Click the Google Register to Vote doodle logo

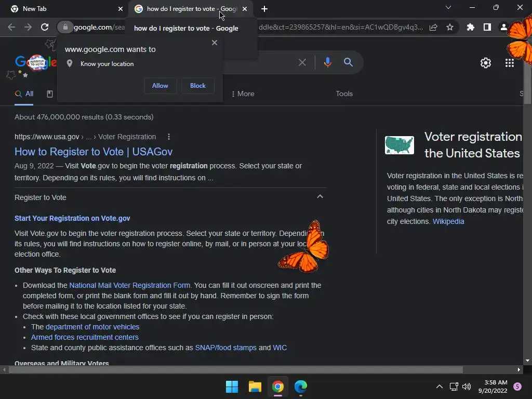click(x=36, y=63)
